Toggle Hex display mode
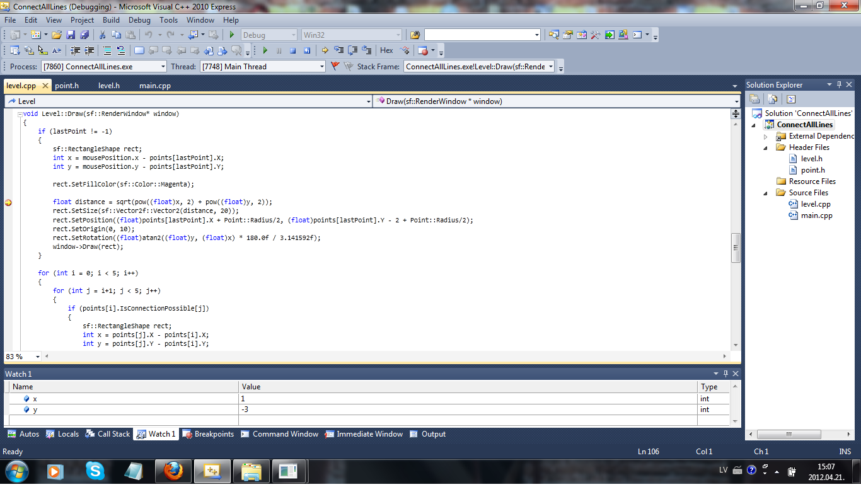 [x=386, y=50]
